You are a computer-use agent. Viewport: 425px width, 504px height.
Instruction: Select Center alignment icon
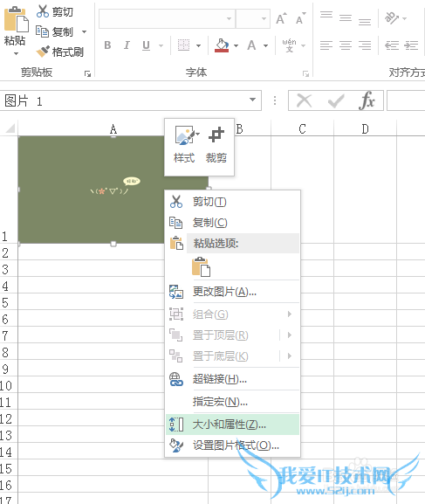point(346,45)
